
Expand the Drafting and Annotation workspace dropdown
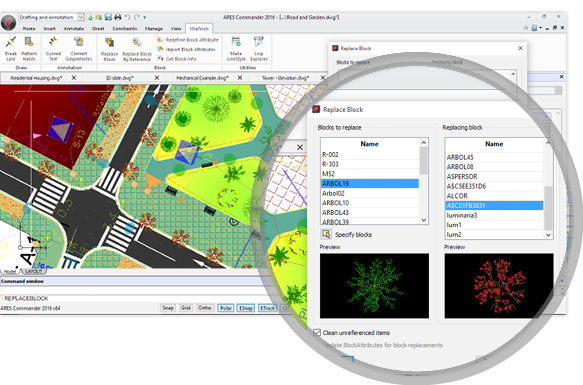point(81,17)
